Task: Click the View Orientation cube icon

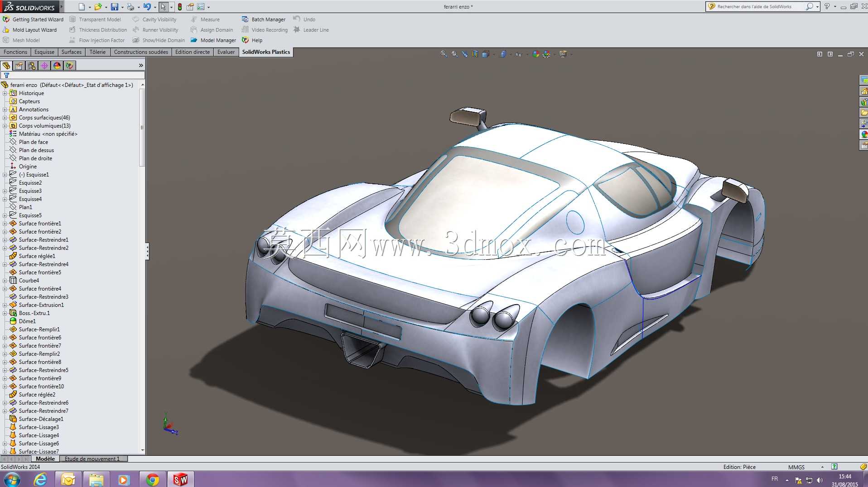Action: [x=486, y=54]
